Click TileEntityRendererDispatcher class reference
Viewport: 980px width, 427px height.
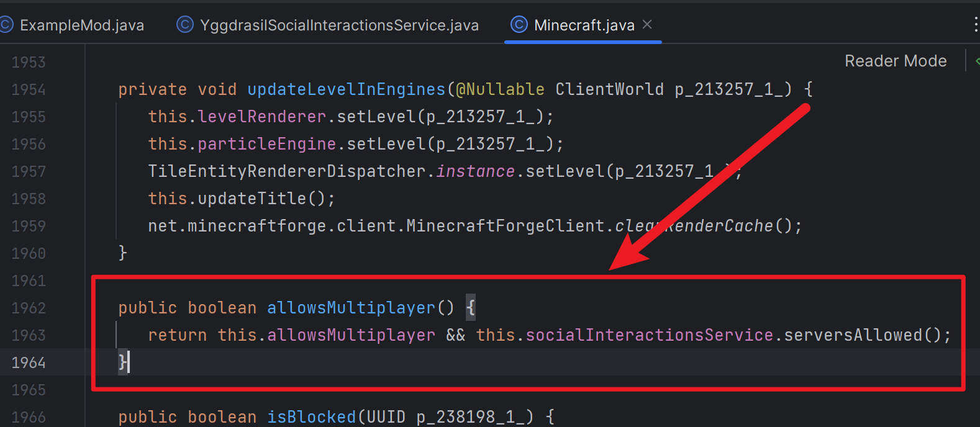(x=287, y=171)
